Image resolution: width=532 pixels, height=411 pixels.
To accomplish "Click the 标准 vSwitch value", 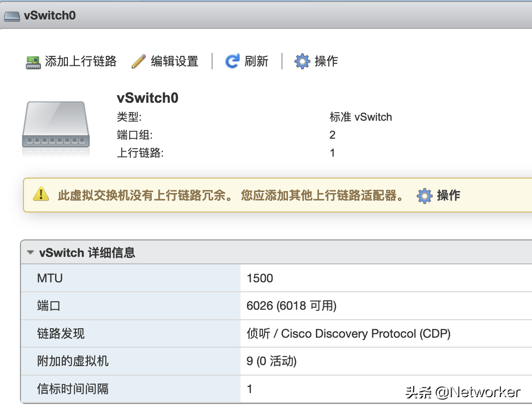I will point(361,117).
